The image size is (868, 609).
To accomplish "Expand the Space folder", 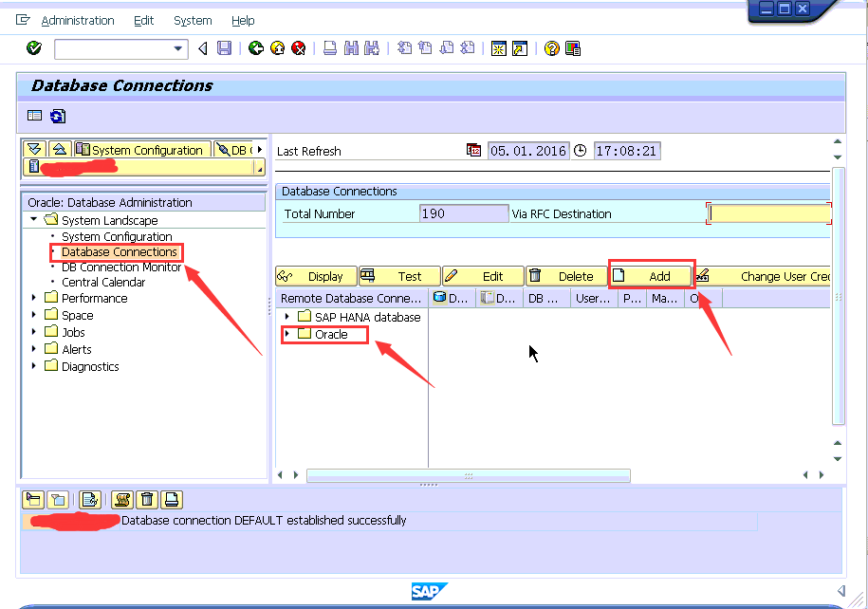I will click(34, 315).
